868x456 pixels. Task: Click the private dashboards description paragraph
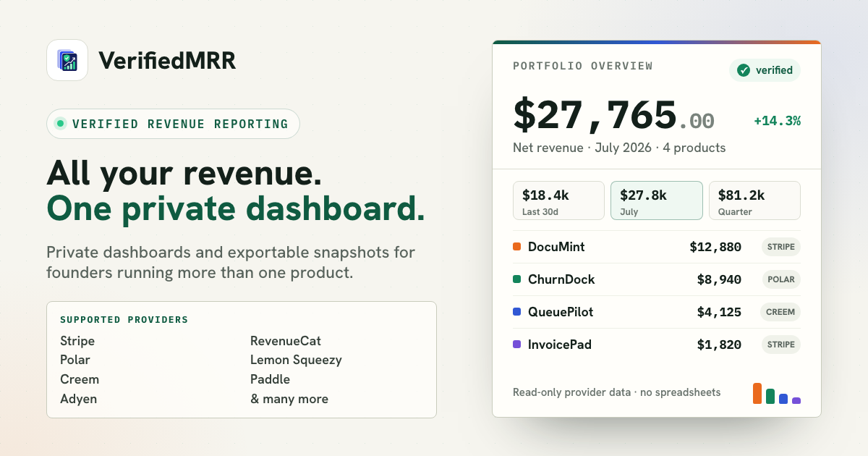231,263
